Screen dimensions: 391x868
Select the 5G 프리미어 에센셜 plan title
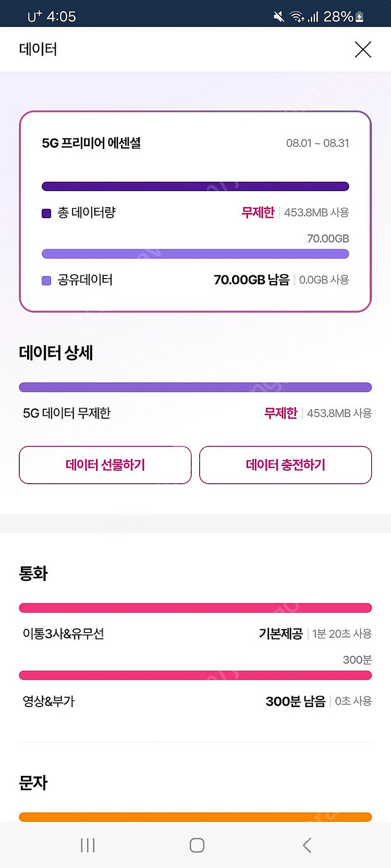point(91,143)
